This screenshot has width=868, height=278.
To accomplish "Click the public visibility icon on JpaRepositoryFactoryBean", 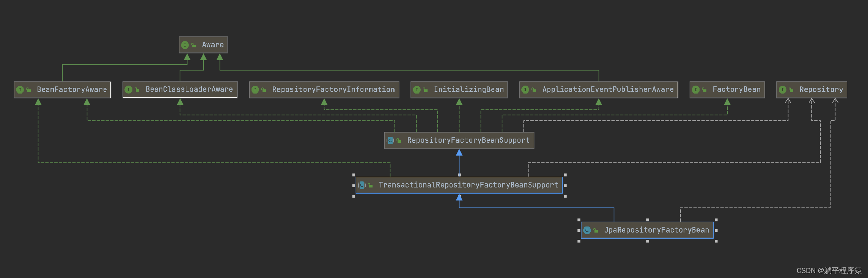I will click(x=596, y=230).
